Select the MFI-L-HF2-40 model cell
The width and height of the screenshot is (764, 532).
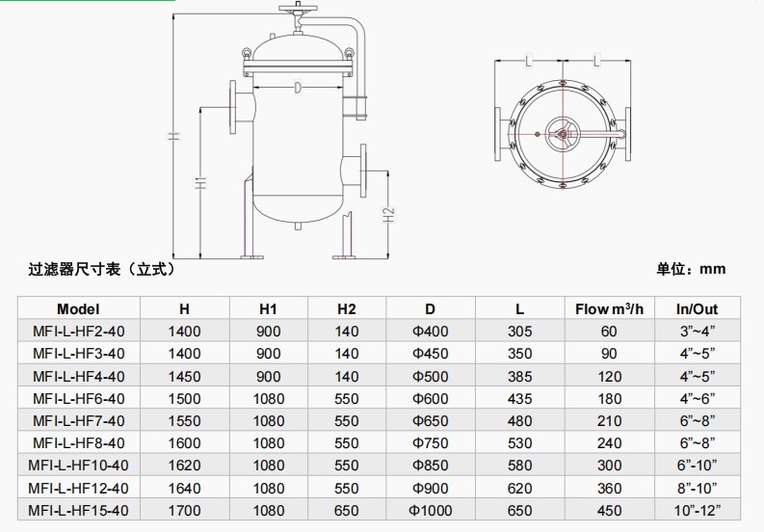click(x=79, y=332)
